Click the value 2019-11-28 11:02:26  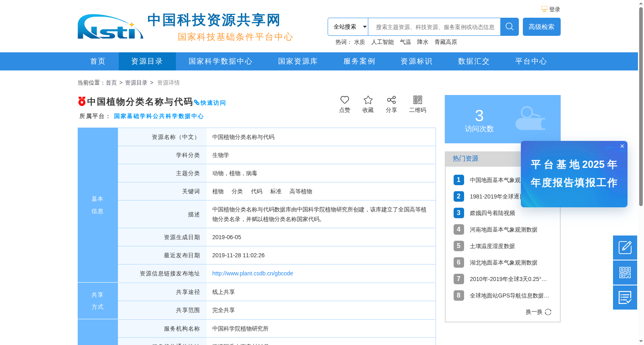[238, 255]
